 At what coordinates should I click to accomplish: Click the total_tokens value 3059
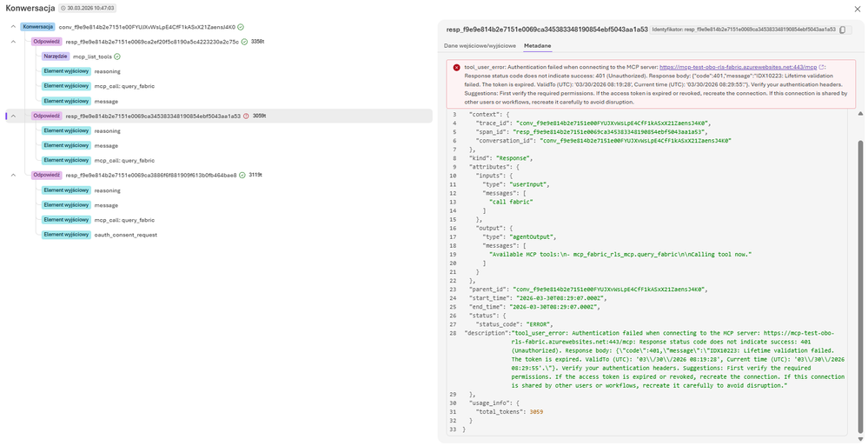tap(537, 412)
